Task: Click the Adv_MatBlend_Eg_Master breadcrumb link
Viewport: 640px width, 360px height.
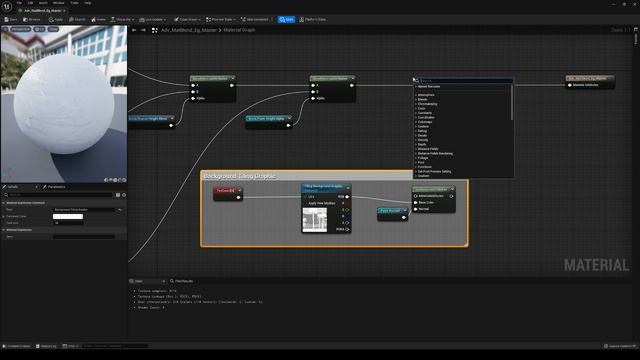Action: point(189,30)
